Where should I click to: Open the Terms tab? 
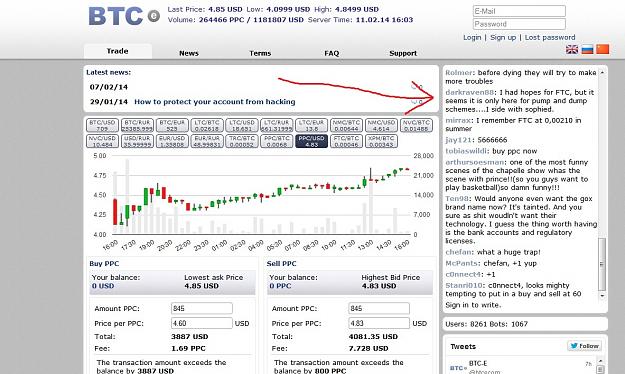click(x=260, y=53)
